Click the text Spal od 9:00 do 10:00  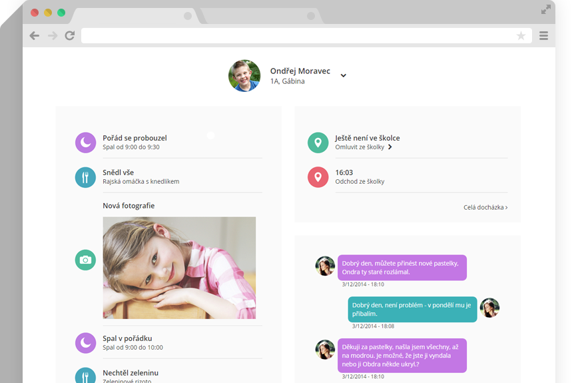tap(133, 347)
